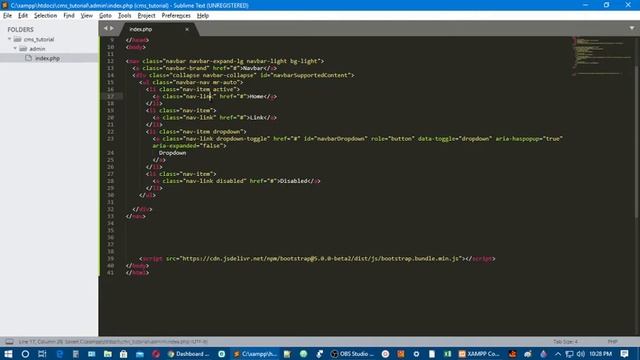
Task: Open File Explorer from taskbar
Action: click(x=108, y=354)
